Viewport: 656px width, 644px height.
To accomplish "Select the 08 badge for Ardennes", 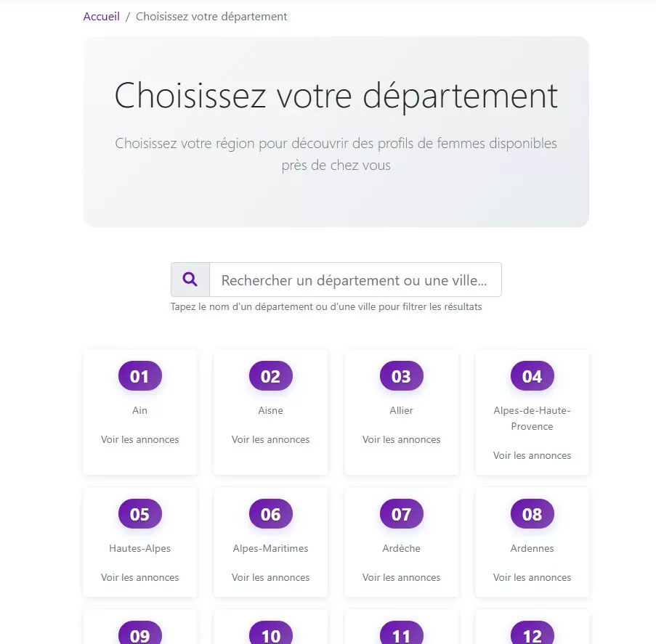I will 532,514.
